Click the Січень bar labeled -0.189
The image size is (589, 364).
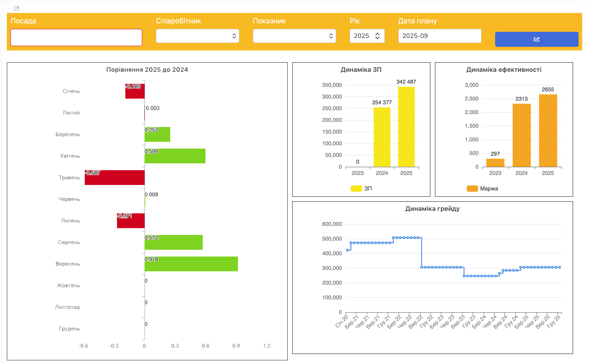click(x=135, y=91)
